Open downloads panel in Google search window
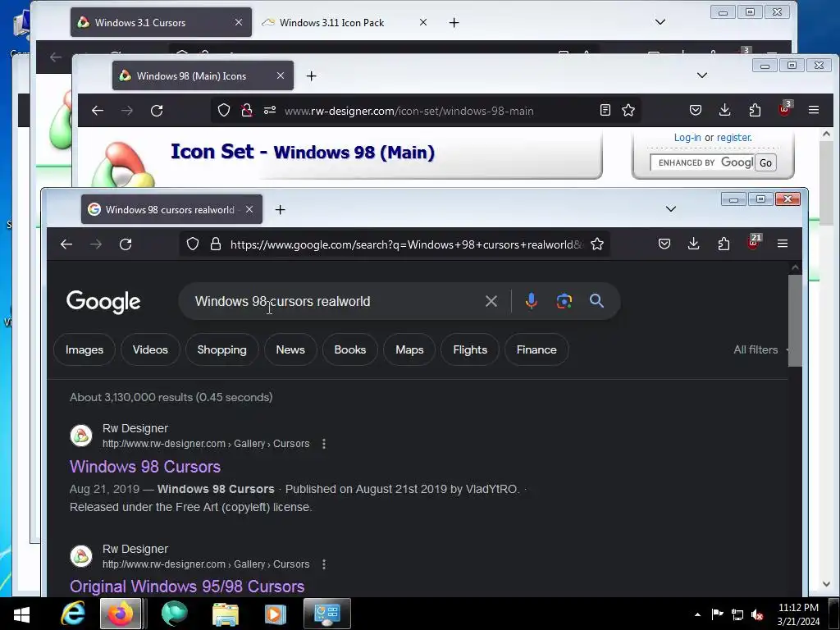The height and width of the screenshot is (630, 840). click(x=694, y=244)
